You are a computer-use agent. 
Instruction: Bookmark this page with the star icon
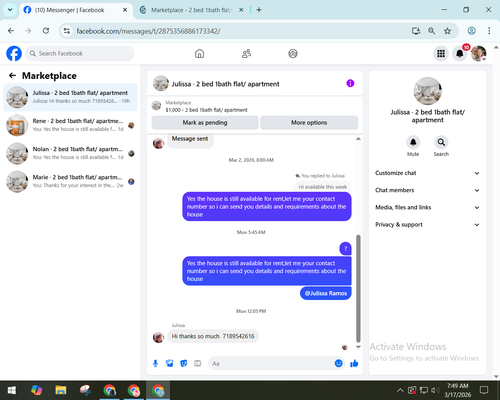coord(447,31)
